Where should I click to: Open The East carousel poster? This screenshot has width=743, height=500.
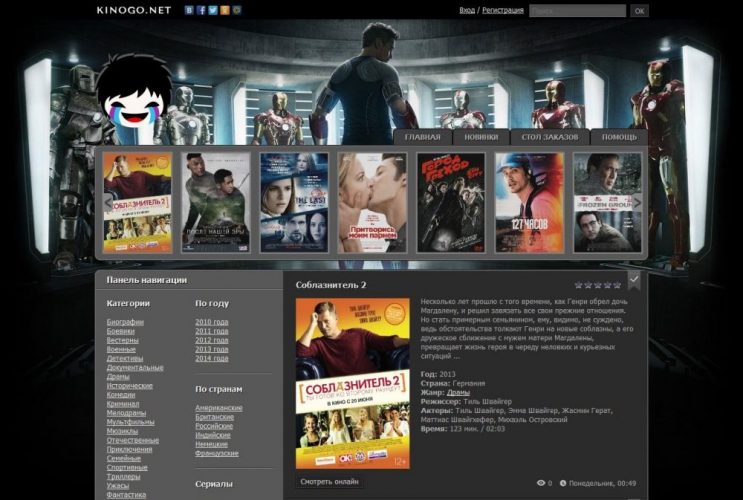[294, 202]
